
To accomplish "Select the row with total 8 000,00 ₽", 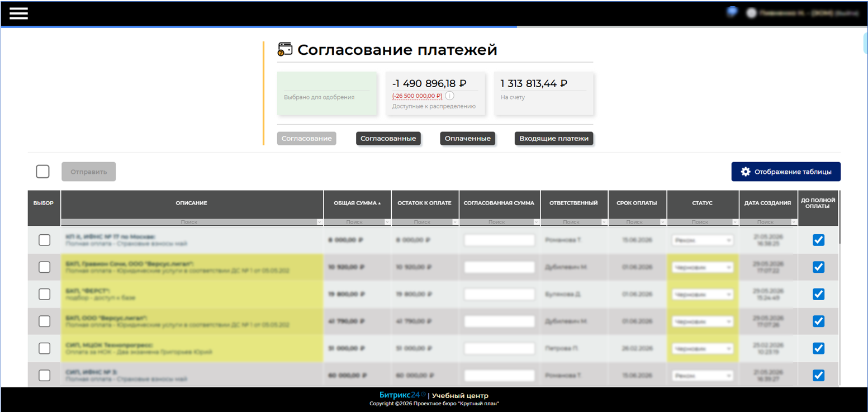I will [x=44, y=240].
